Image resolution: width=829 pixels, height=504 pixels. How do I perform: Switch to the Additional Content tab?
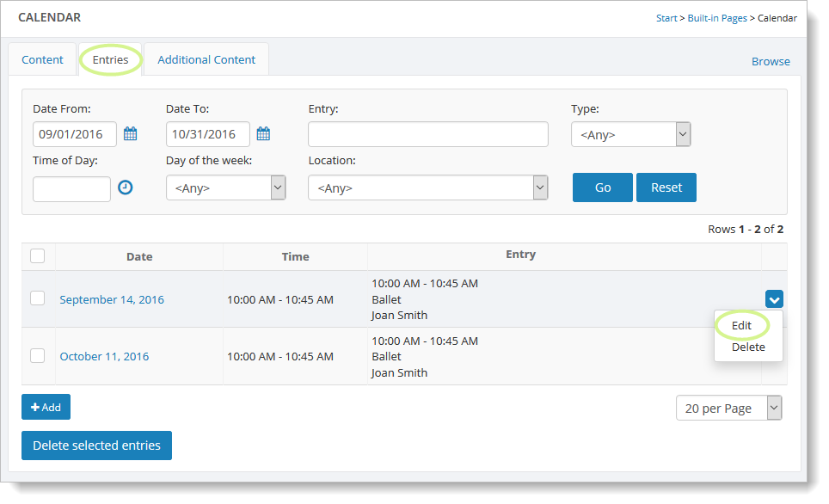(206, 60)
